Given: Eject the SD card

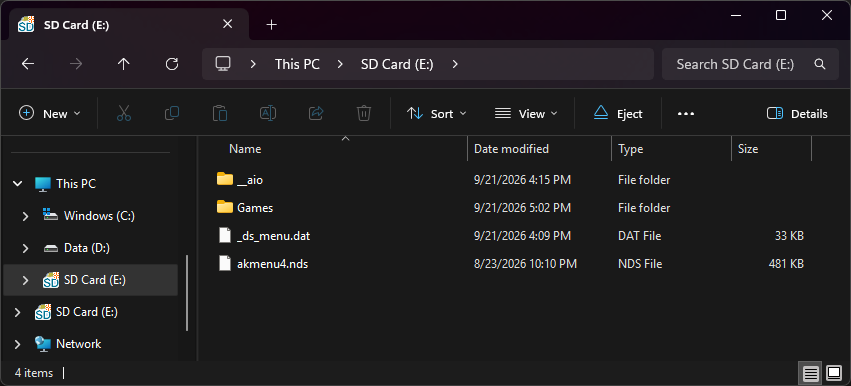Looking at the screenshot, I should [x=618, y=113].
